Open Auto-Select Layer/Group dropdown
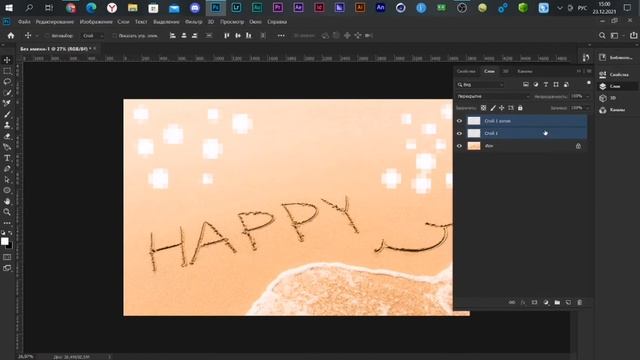Screen dimensions: 640x360 [x=92, y=36]
